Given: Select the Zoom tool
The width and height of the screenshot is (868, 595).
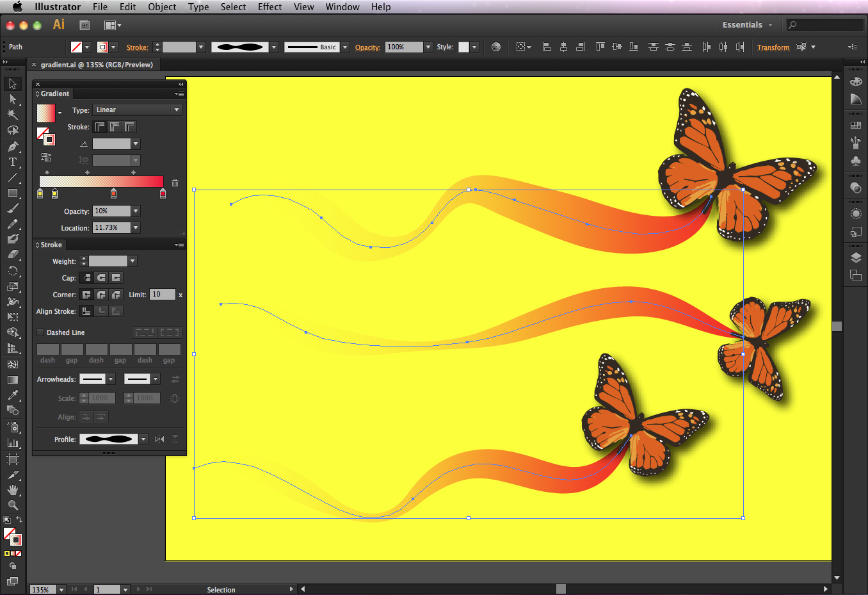Looking at the screenshot, I should point(13,505).
